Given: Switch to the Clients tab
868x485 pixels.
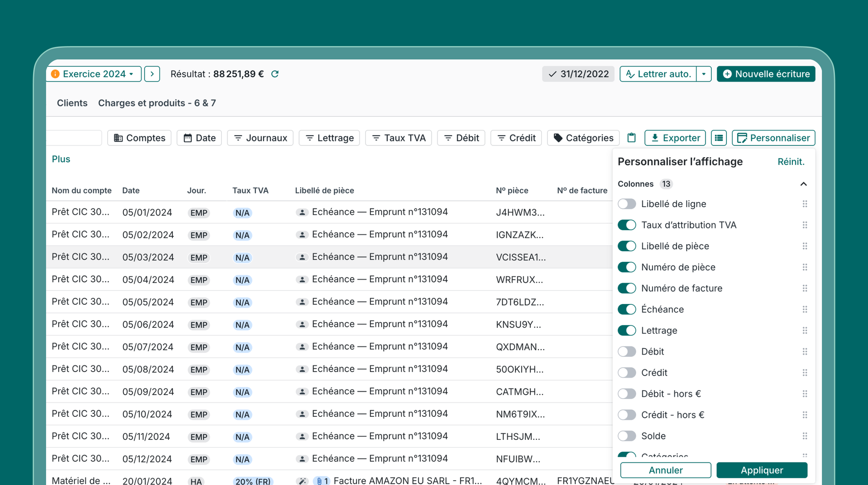Looking at the screenshot, I should coord(72,103).
